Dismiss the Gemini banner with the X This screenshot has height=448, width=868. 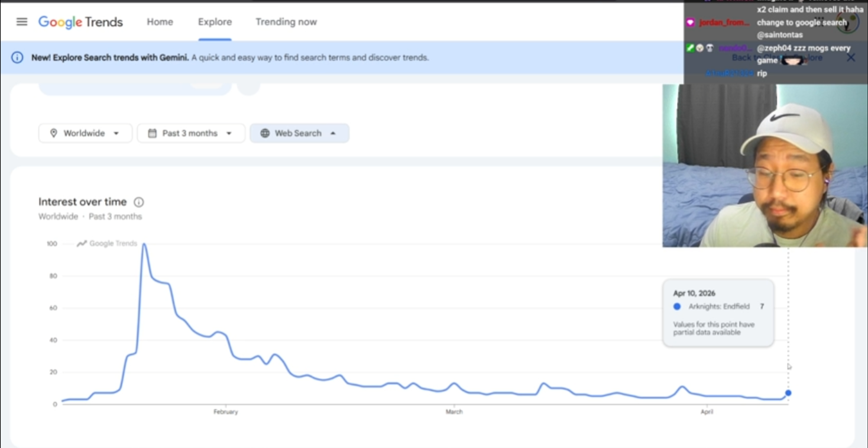point(851,57)
